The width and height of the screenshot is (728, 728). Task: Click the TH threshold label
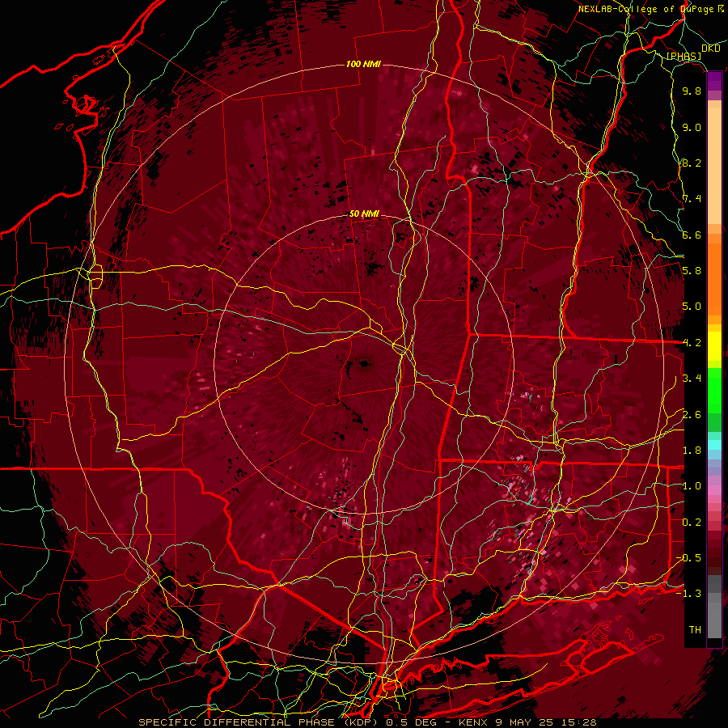pyautogui.click(x=695, y=630)
